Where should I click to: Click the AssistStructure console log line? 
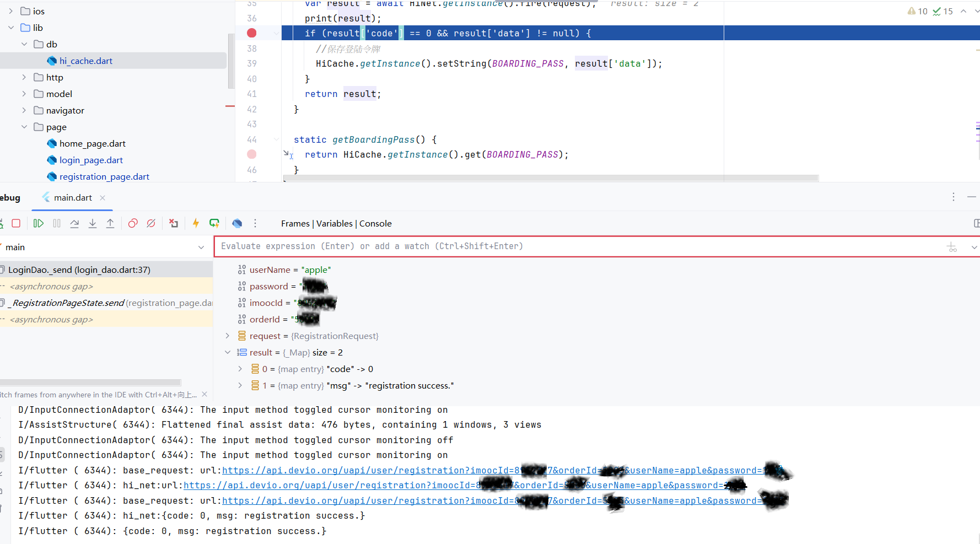(280, 425)
